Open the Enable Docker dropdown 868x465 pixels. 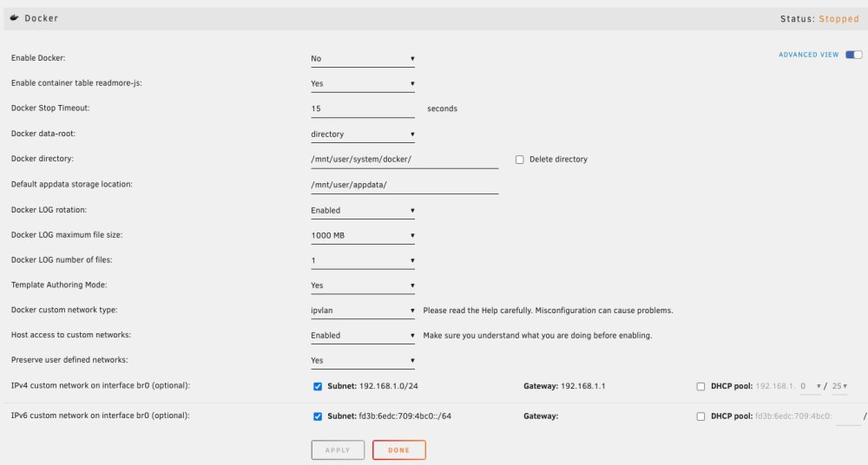[363, 59]
